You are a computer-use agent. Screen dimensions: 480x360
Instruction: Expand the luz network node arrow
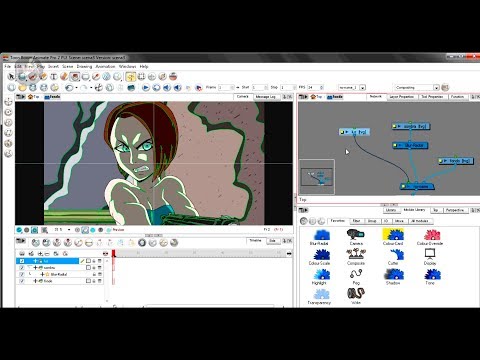[x=347, y=132]
